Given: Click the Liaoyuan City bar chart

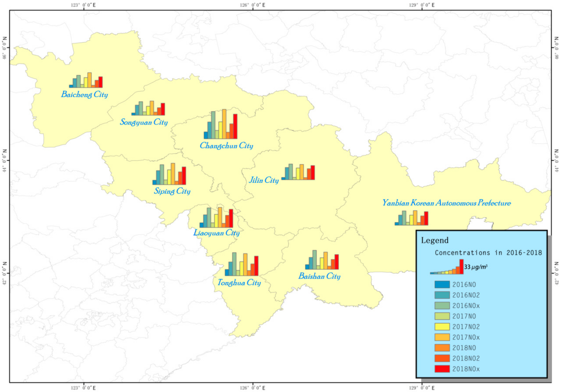Looking at the screenshot, I should (x=216, y=218).
